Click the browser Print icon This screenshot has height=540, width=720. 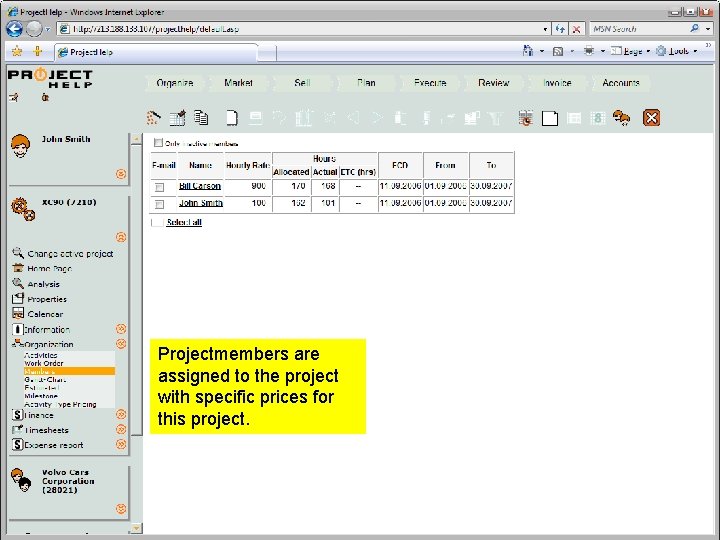click(589, 51)
